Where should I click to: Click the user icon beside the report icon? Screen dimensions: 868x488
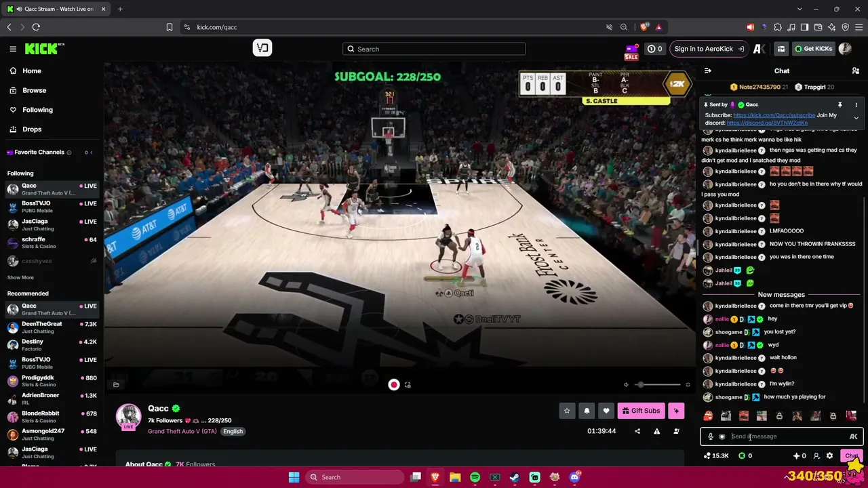(676, 431)
